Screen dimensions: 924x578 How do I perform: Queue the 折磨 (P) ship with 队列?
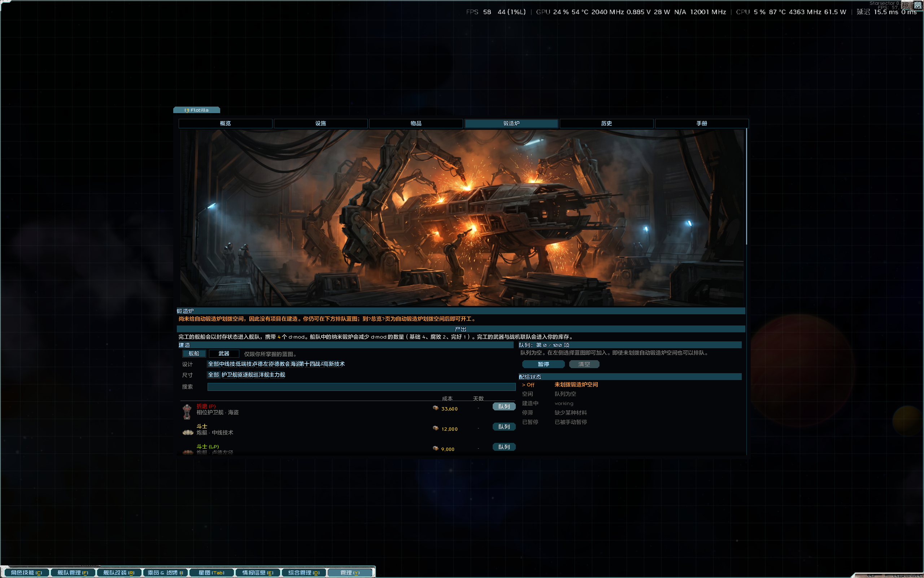pos(504,406)
